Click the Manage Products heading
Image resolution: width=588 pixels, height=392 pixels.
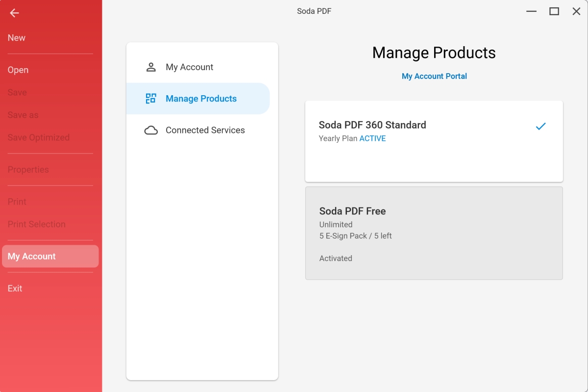click(434, 53)
